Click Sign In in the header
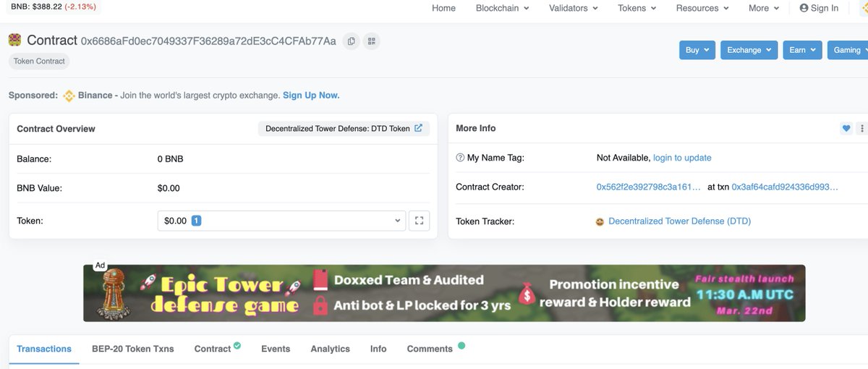This screenshot has height=369, width=868. (819, 8)
